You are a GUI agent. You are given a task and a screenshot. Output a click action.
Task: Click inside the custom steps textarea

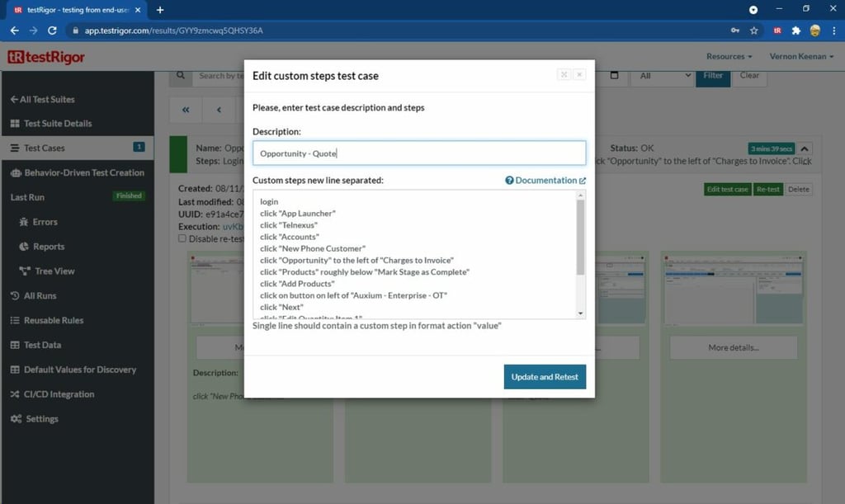click(x=414, y=254)
